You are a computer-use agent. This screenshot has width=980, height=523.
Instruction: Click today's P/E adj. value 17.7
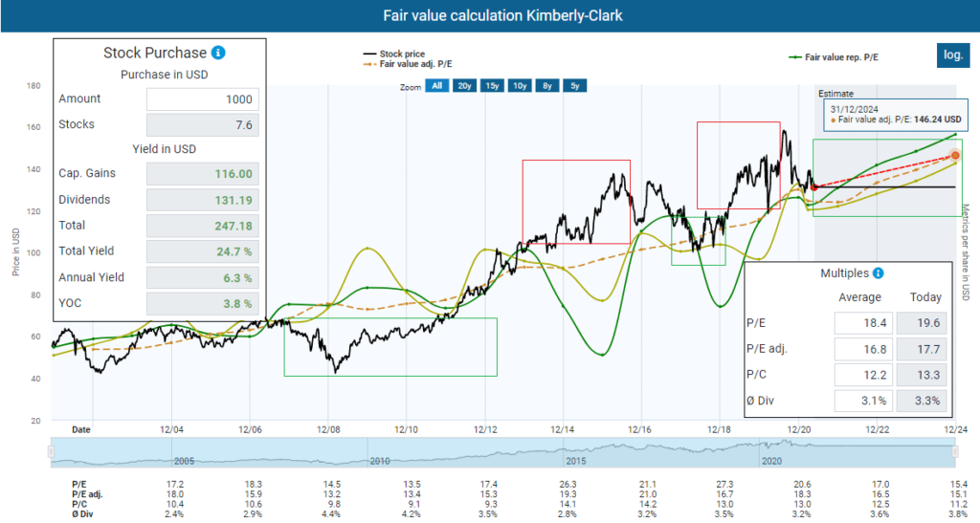(x=922, y=349)
